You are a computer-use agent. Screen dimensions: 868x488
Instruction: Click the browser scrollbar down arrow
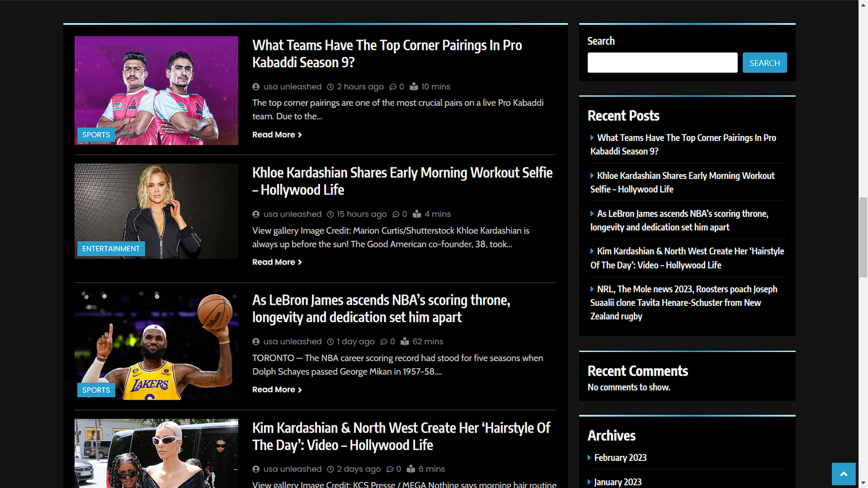863,483
